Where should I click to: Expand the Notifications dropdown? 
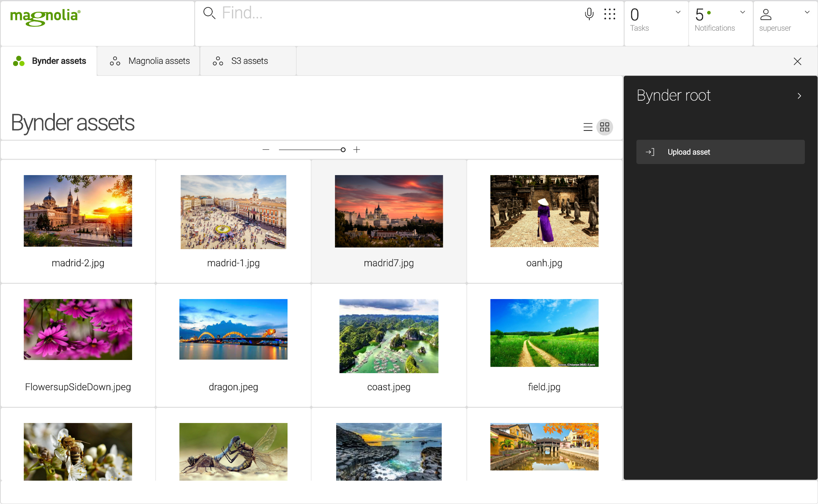pyautogui.click(x=742, y=12)
